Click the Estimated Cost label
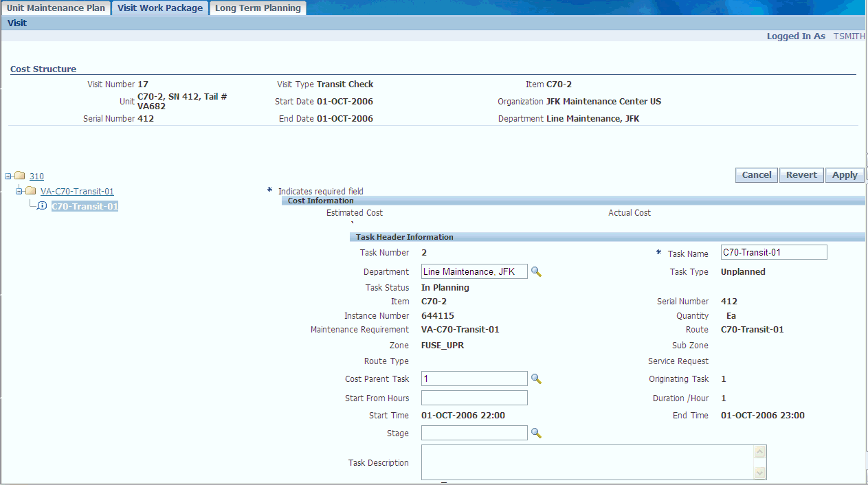 click(355, 213)
